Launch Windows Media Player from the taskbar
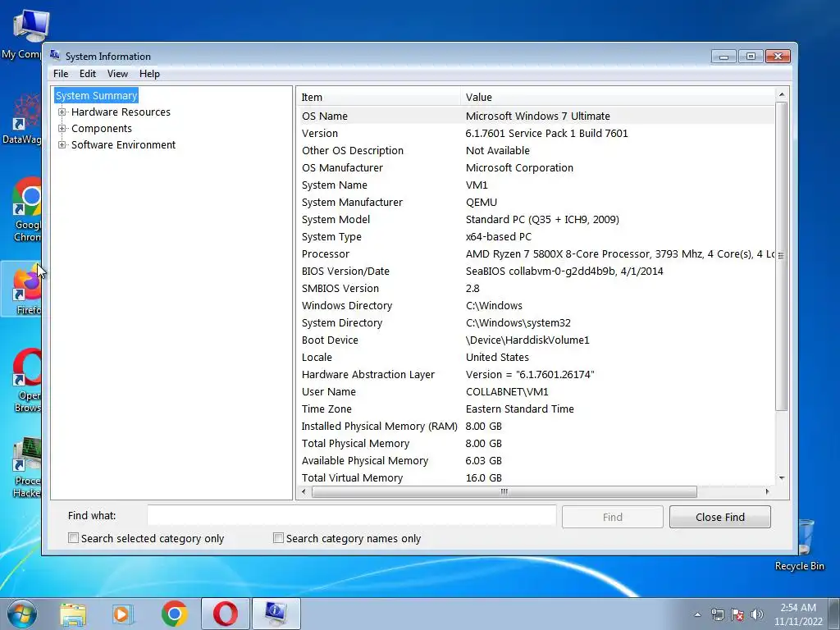Image resolution: width=840 pixels, height=630 pixels. click(123, 614)
